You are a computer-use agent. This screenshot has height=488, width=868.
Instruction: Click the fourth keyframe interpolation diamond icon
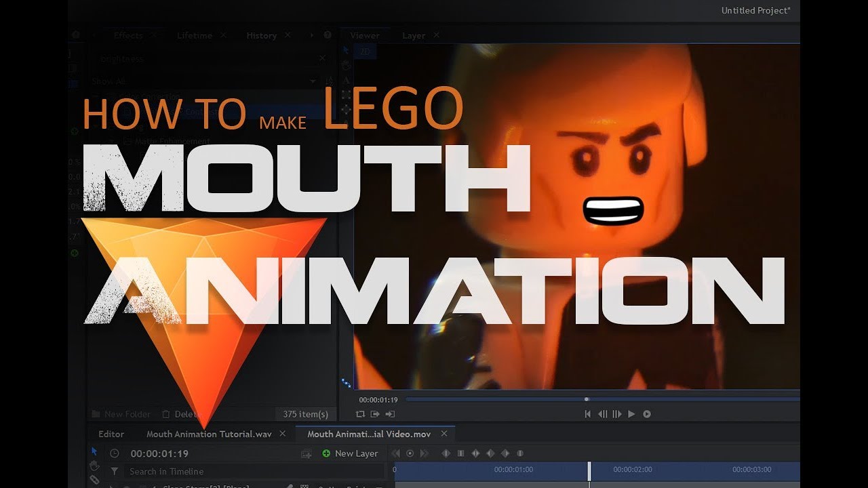(x=490, y=453)
